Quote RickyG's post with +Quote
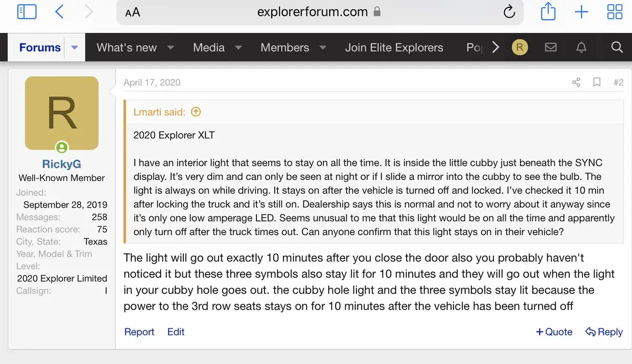Viewport: 632px width, 364px height. tap(554, 332)
